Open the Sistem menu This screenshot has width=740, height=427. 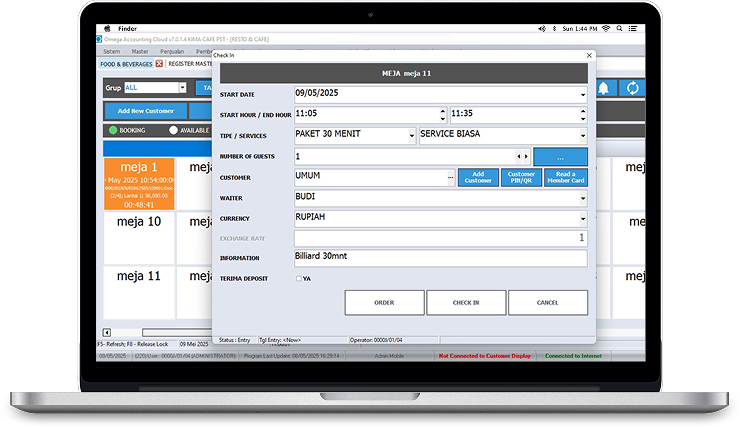(112, 51)
